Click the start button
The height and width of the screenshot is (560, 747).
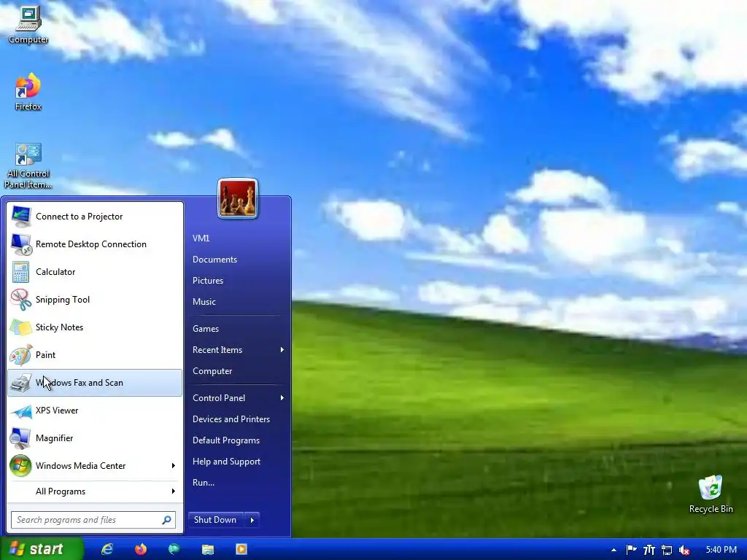[42, 549]
